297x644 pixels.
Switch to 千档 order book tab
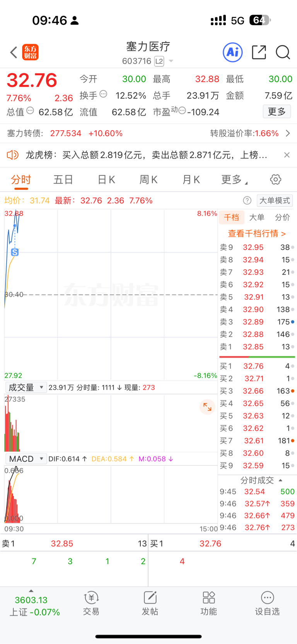click(x=232, y=217)
